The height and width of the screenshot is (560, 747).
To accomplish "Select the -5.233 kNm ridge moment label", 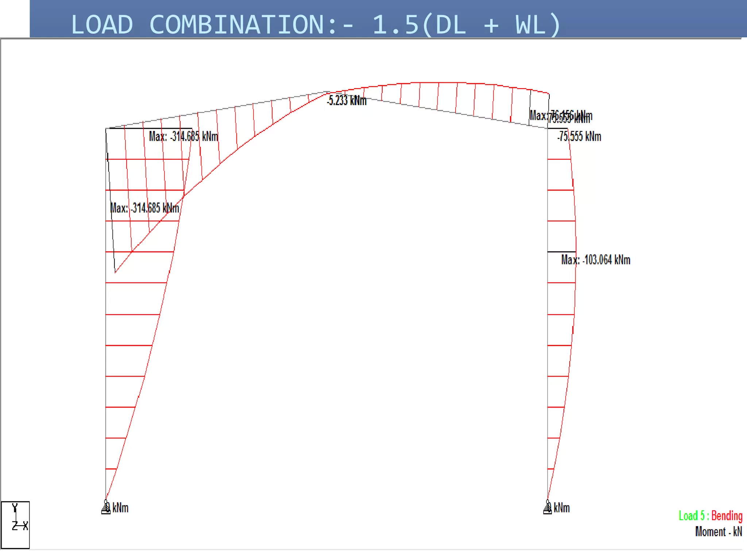I will 347,100.
